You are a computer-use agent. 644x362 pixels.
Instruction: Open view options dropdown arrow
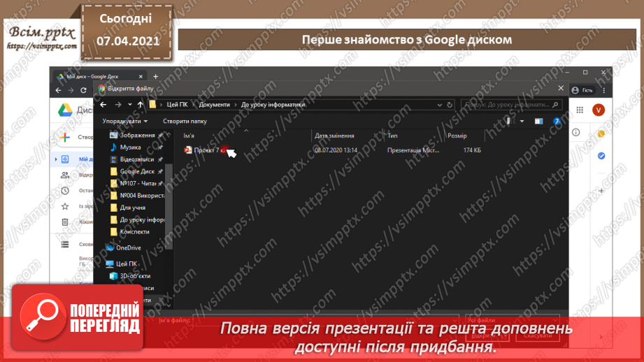(522, 121)
